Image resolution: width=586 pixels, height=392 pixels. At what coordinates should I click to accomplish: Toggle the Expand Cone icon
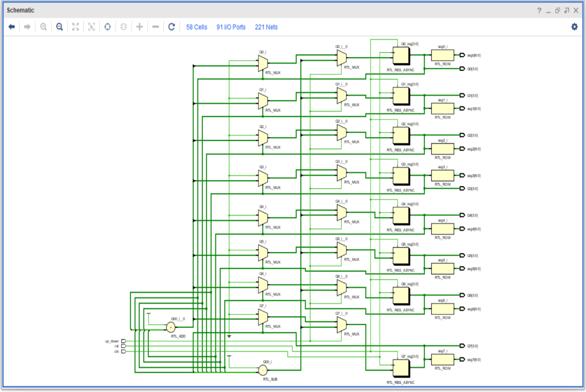click(x=123, y=27)
